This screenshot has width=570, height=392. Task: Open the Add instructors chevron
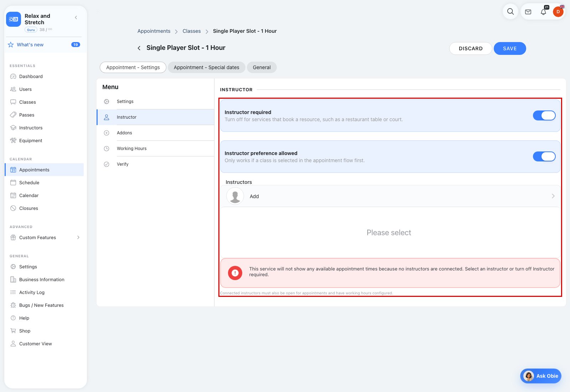(x=553, y=196)
